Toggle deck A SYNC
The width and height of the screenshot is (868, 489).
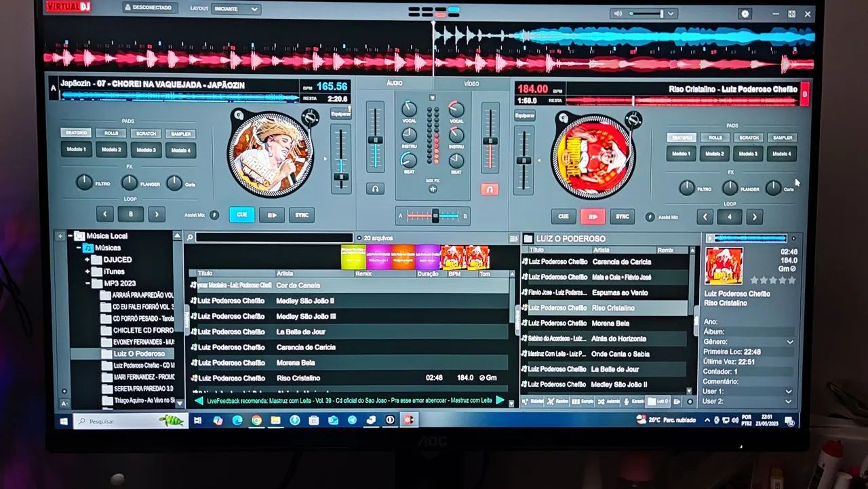coord(302,215)
